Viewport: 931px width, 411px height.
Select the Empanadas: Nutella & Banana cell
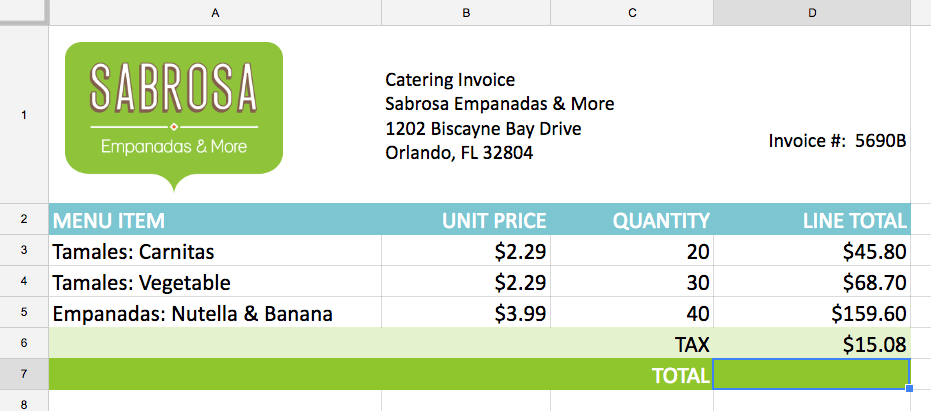pyautogui.click(x=215, y=313)
